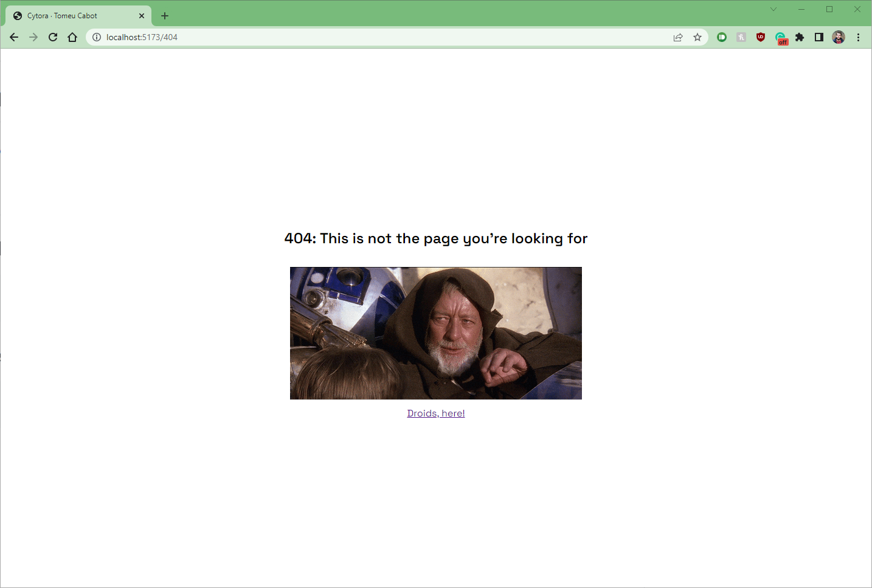The width and height of the screenshot is (872, 588).
Task: Click the Obi-Wan movie still image
Action: click(x=436, y=333)
